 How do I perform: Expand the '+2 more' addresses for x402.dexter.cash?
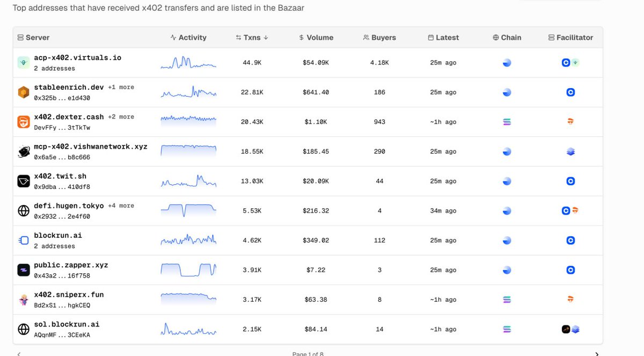tap(121, 117)
